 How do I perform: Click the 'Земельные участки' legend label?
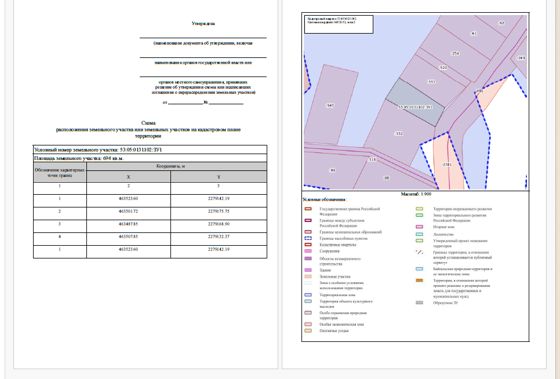[x=335, y=277]
